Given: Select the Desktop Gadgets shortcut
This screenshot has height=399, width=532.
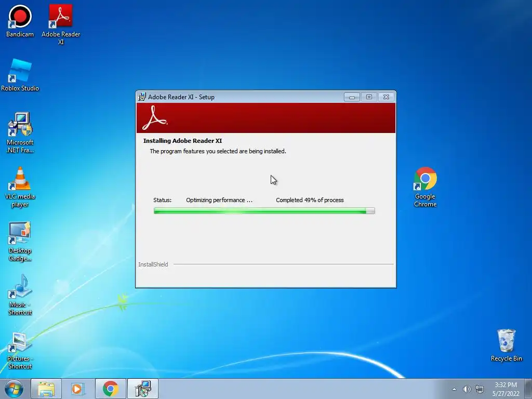Looking at the screenshot, I should tap(20, 241).
